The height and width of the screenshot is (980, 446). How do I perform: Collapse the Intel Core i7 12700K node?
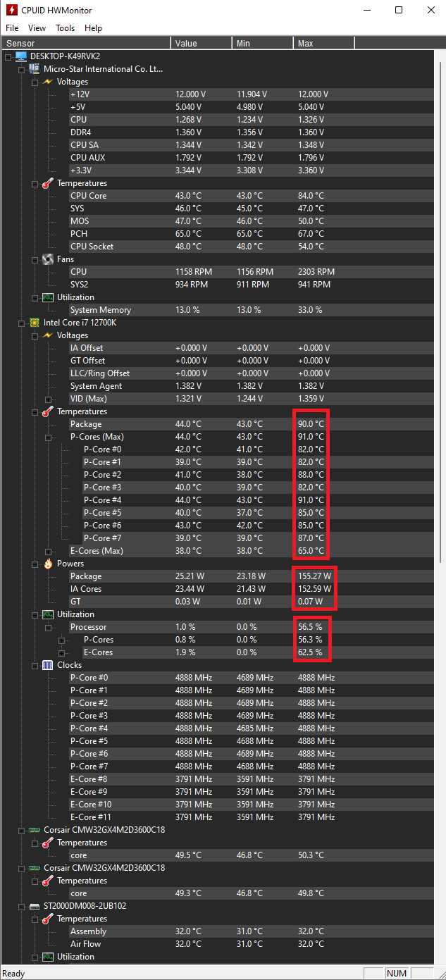[21, 323]
